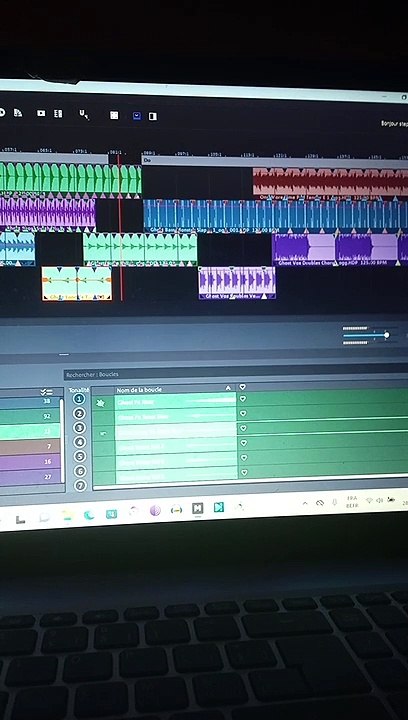408x720 pixels.
Task: Select the Ghost Vox Doubles Chorus clip
Action: 340,249
